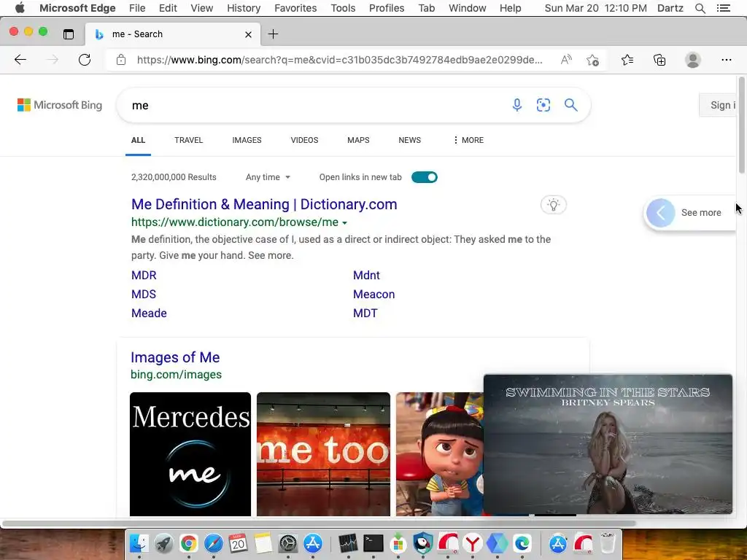Screen dimensions: 747x560
Task: Open vertical tabs tab actions button
Action: pos(69,34)
